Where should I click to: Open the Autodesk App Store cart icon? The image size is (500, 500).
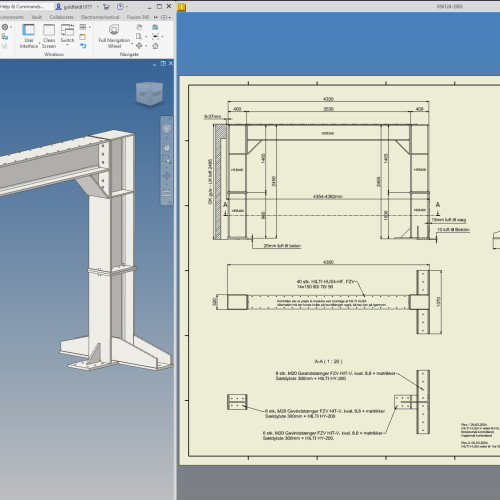click(x=106, y=6)
